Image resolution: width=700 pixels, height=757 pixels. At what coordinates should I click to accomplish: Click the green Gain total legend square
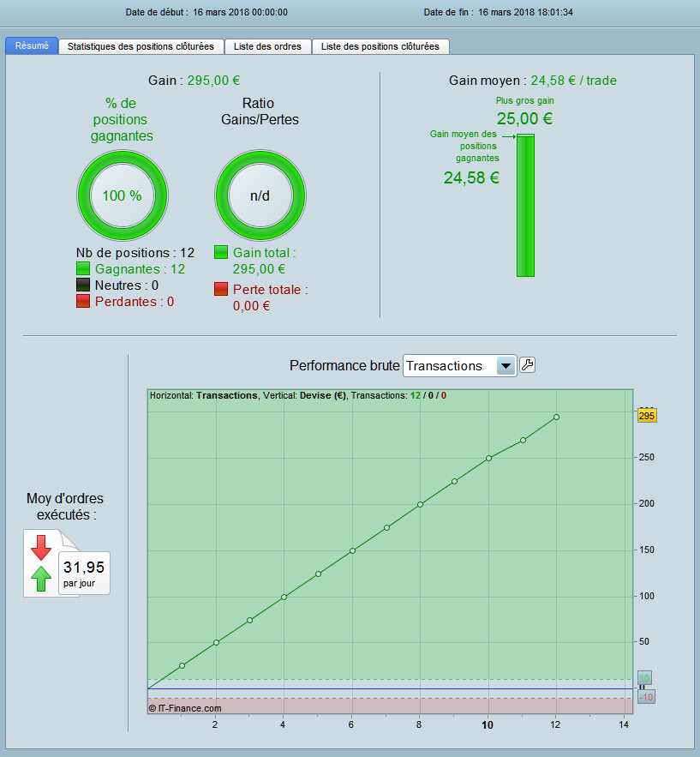point(221,252)
